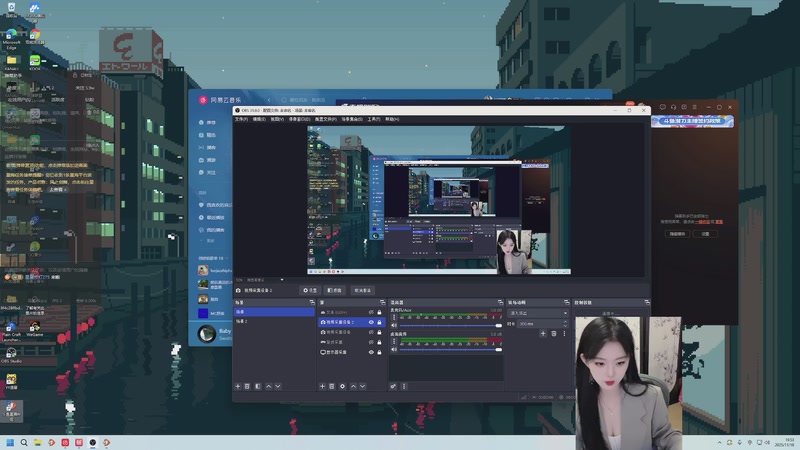Open 麦克风/Aux channel options menu

393,317
